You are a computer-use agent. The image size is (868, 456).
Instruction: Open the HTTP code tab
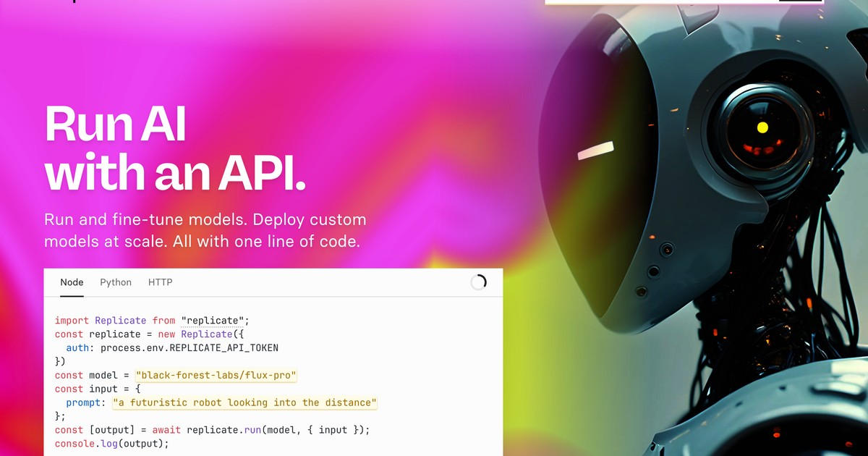pyautogui.click(x=161, y=282)
